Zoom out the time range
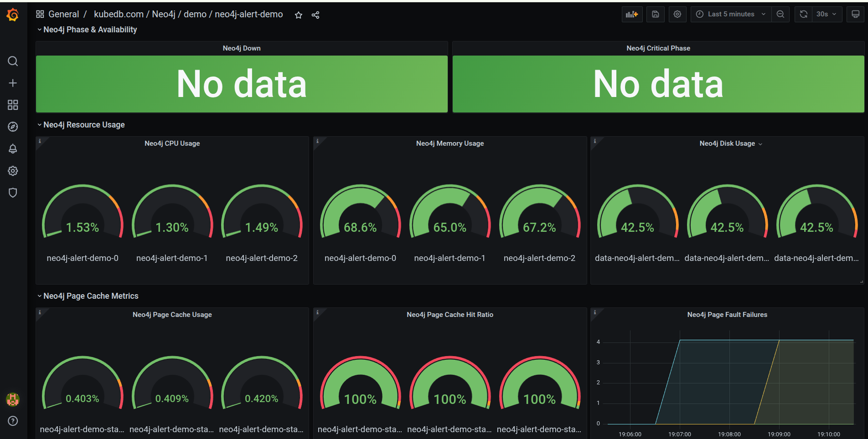Screen dimensions: 868x439 (780, 14)
